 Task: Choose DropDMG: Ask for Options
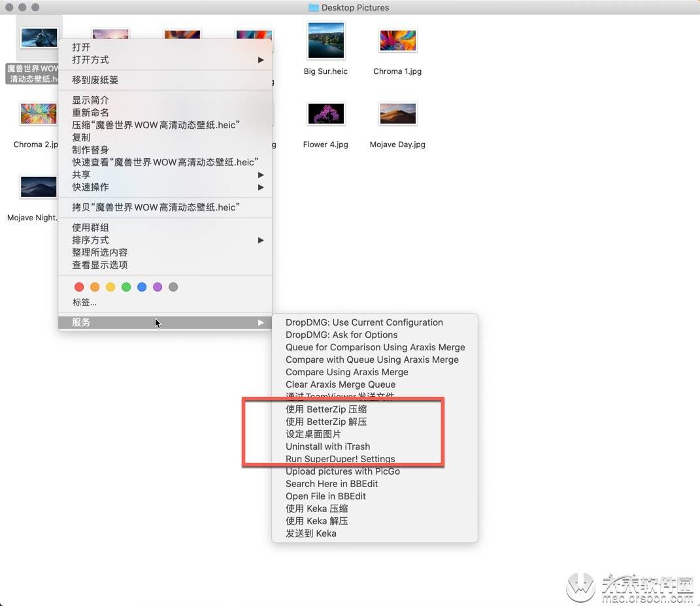click(x=375, y=335)
